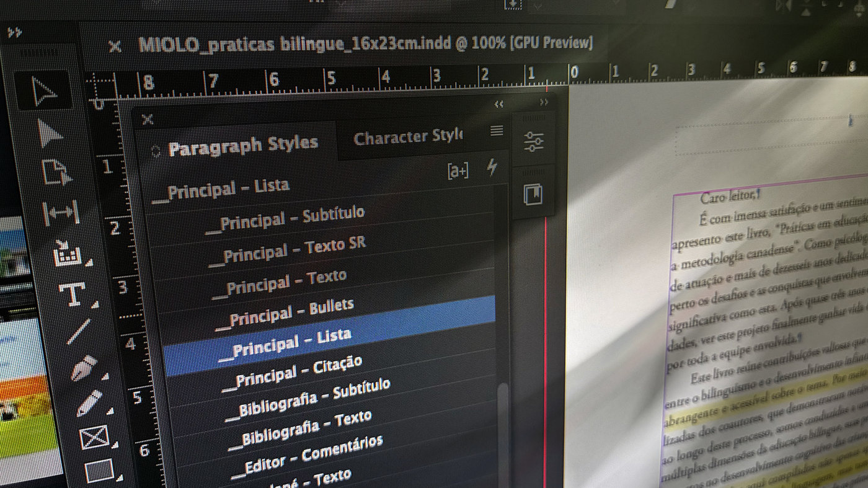Select the MIOLO_praticas bilingue document tab

(x=366, y=43)
